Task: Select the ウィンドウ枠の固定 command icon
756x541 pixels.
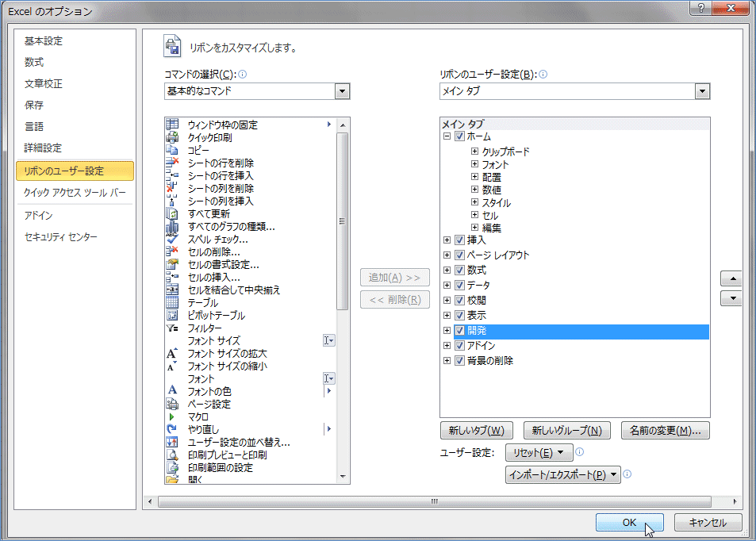Action: 172,125
